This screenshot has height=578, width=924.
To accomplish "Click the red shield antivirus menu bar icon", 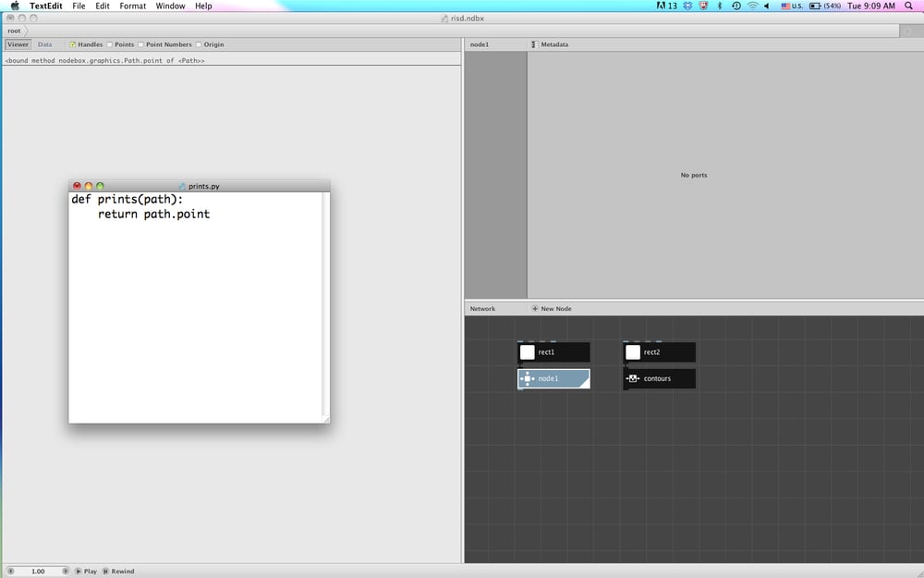I will pyautogui.click(x=703, y=6).
